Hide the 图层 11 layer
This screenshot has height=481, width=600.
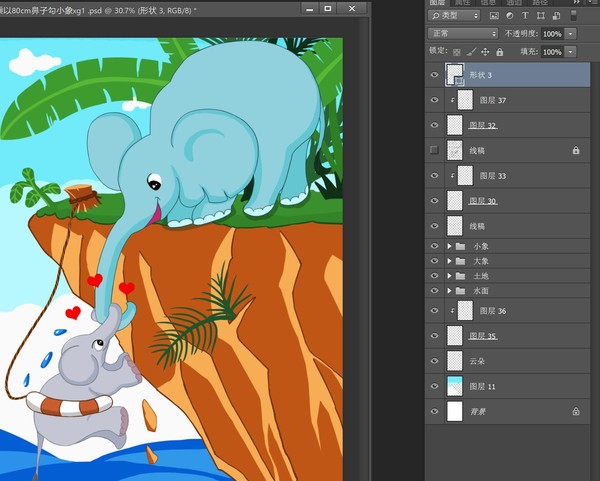[434, 386]
